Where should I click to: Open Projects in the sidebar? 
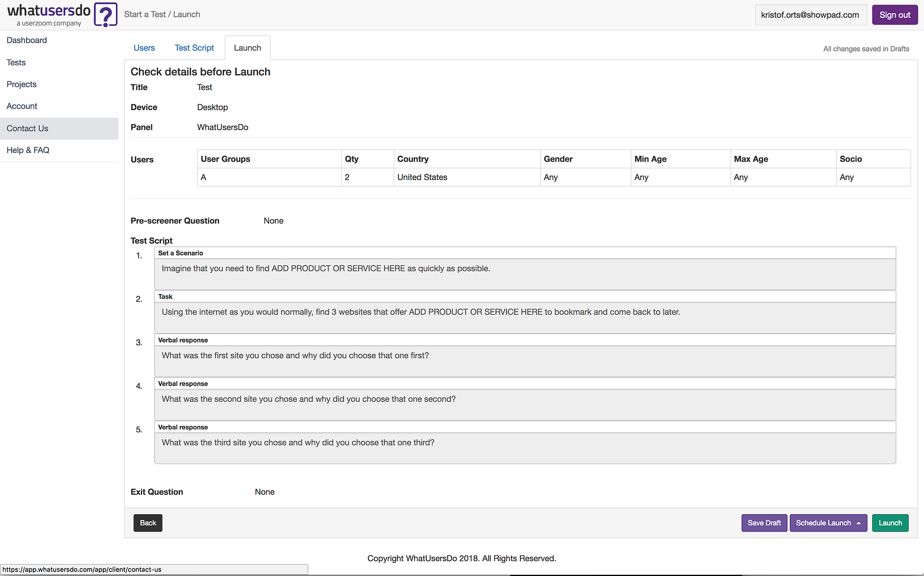click(x=22, y=84)
